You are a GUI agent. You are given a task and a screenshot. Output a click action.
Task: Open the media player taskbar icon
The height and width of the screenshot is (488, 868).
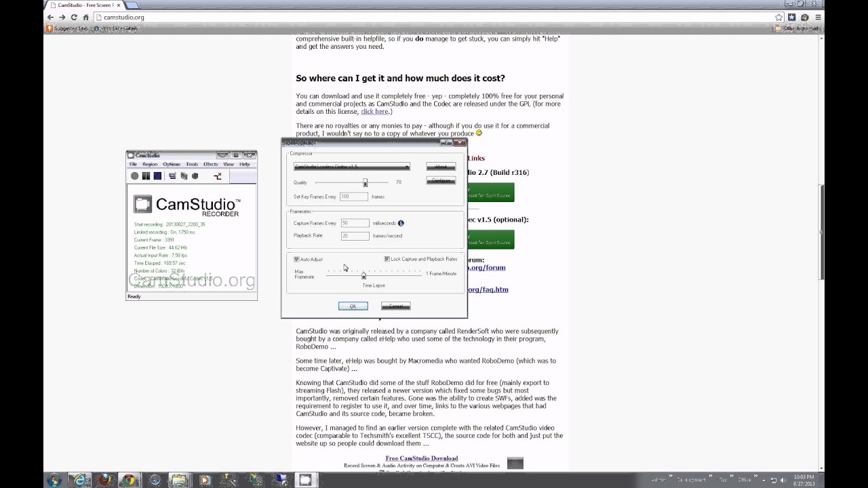pos(205,481)
